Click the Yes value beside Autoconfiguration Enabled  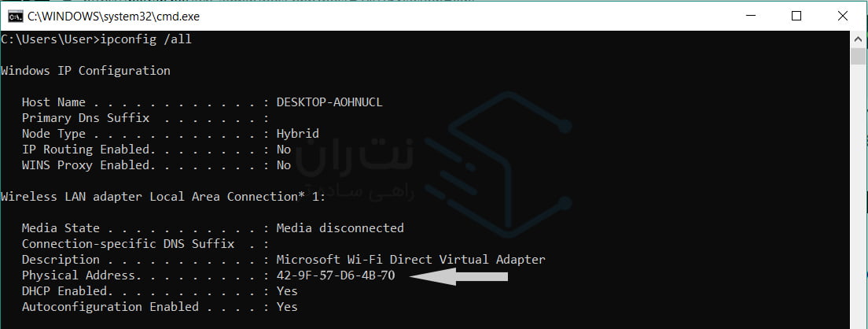(x=287, y=307)
